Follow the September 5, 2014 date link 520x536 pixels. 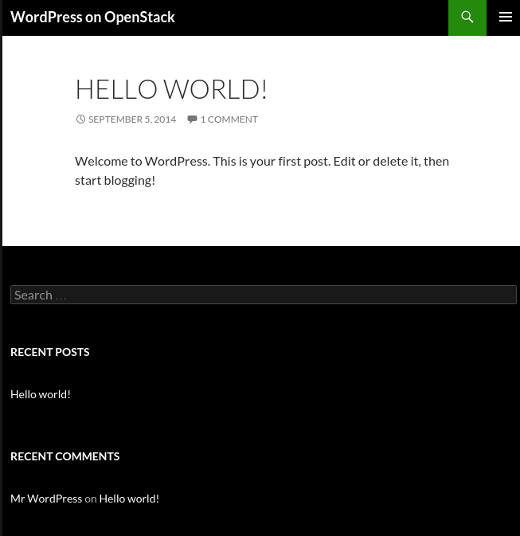click(132, 119)
